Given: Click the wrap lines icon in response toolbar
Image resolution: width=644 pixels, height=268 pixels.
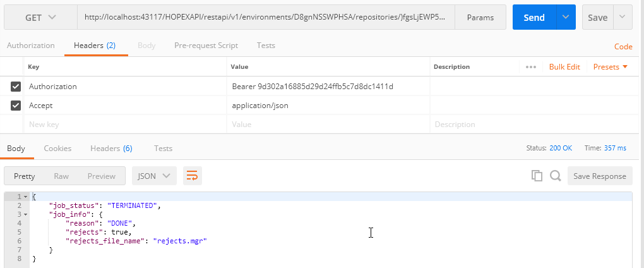Looking at the screenshot, I should [x=192, y=176].
